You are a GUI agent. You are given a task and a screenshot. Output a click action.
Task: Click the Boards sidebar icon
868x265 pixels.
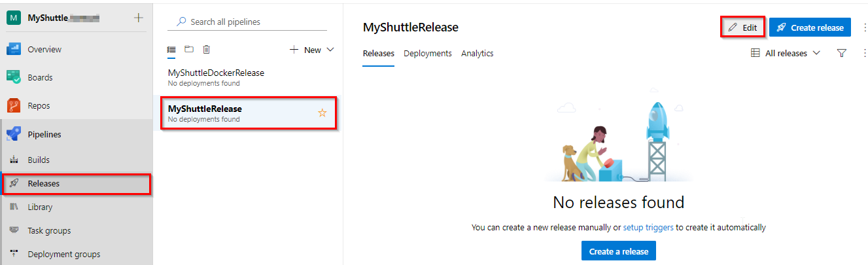point(14,77)
